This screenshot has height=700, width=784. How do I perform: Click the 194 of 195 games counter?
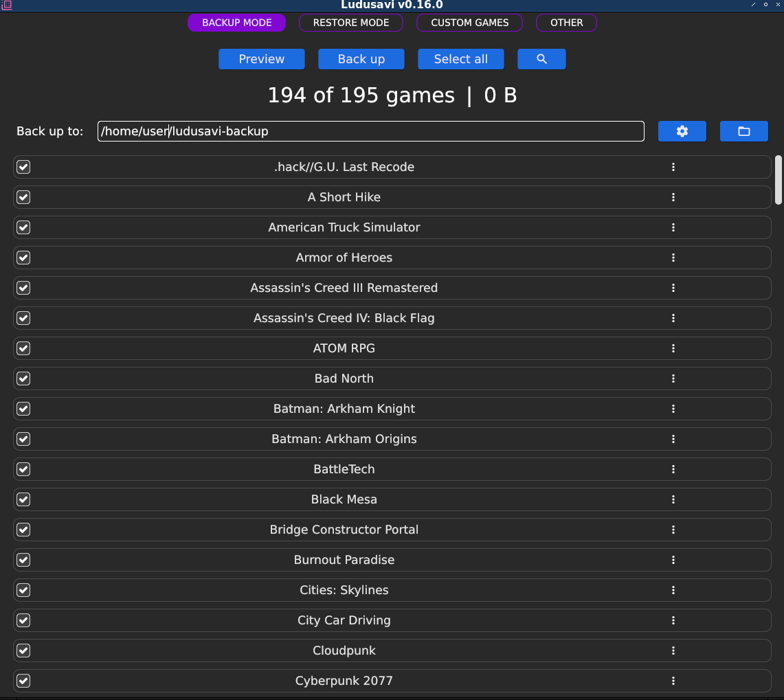361,95
